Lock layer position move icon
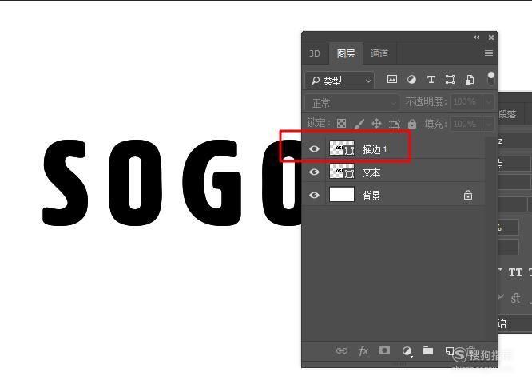 tap(376, 124)
